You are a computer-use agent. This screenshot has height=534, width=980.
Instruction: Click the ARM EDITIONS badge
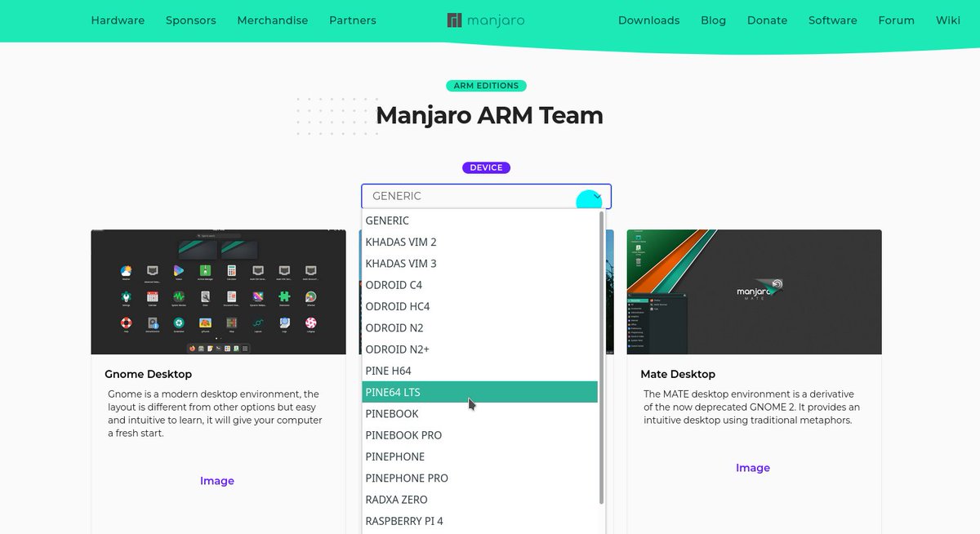[x=486, y=86]
